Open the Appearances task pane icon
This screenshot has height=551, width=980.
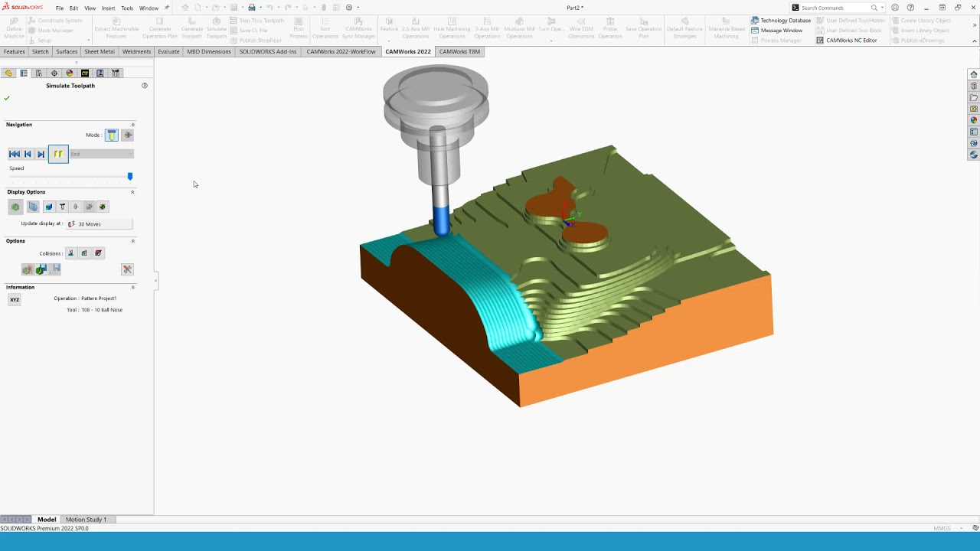pyautogui.click(x=973, y=120)
